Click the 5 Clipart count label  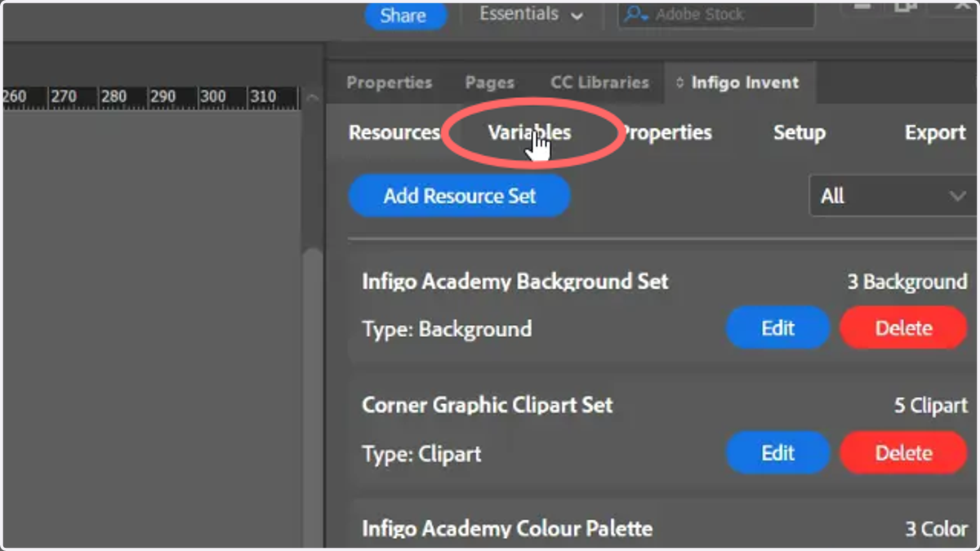tap(931, 406)
